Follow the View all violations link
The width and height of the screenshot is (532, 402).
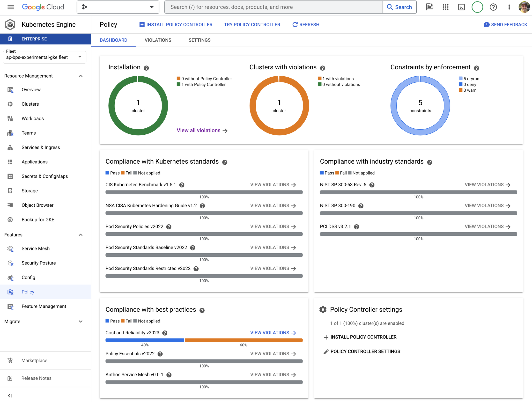pyautogui.click(x=202, y=131)
